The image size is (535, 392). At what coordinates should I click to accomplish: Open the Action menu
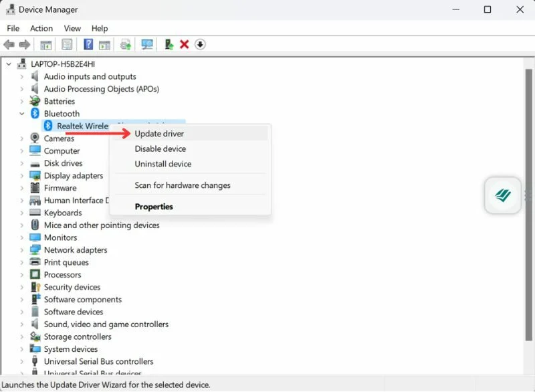(41, 28)
